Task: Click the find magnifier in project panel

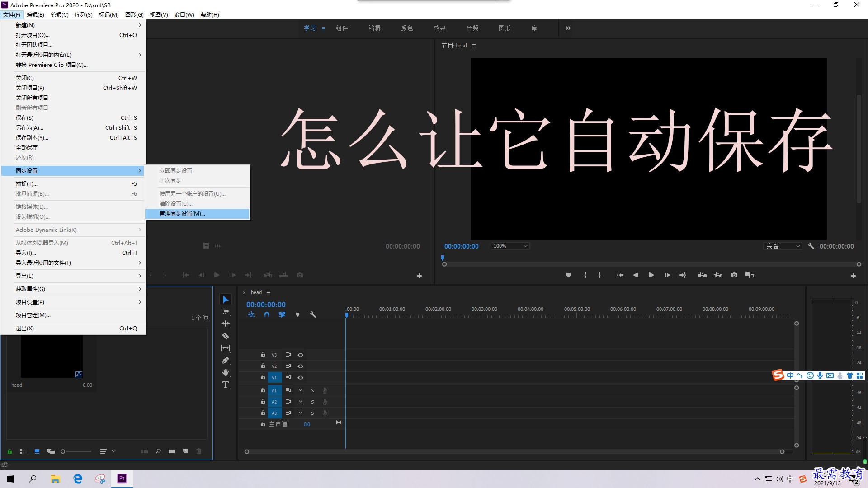Action: pos(158,451)
